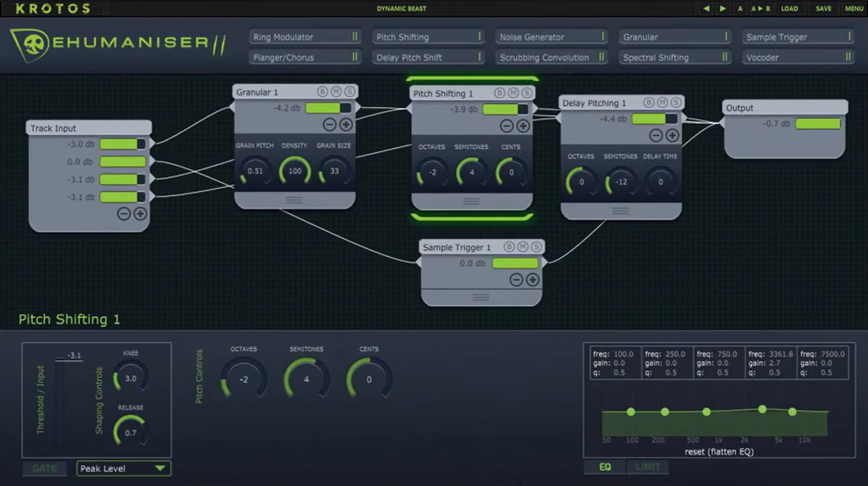Image resolution: width=868 pixels, height=486 pixels.
Task: Click the SAVE button
Action: [824, 9]
